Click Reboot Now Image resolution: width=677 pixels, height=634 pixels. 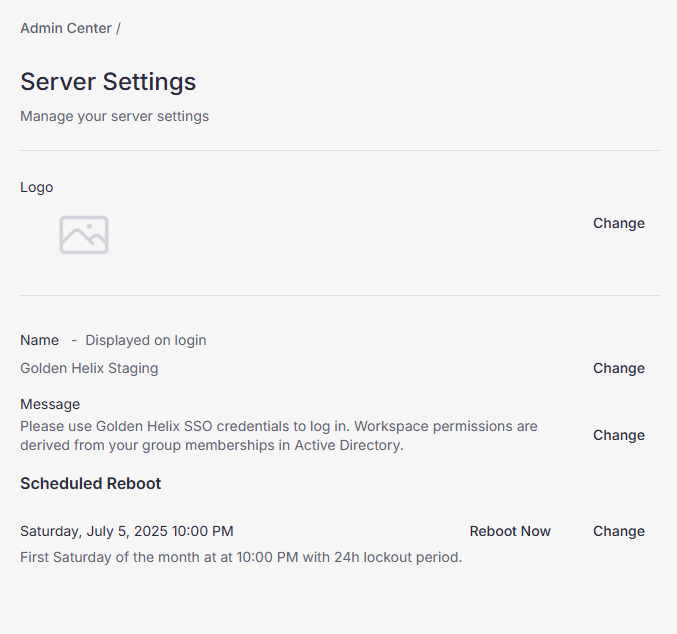click(x=510, y=531)
